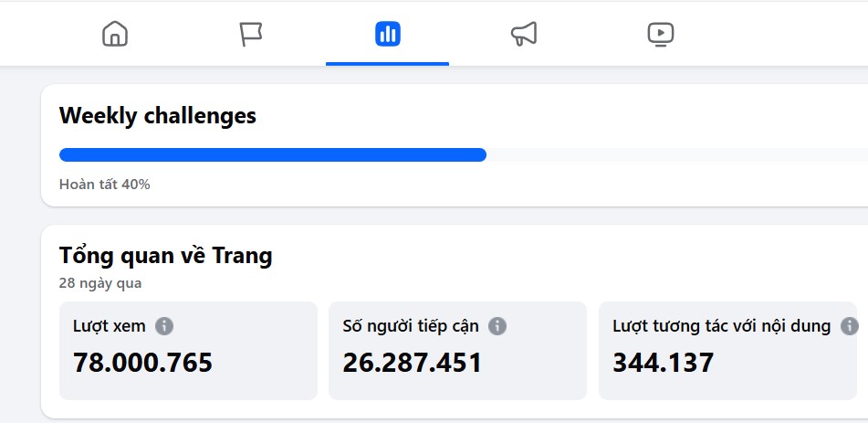
Task: Select the Insights bar chart icon
Action: pyautogui.click(x=387, y=35)
